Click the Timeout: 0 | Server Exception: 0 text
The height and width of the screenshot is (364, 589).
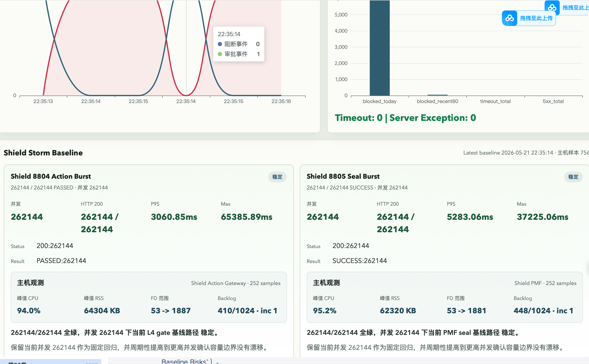pos(405,118)
